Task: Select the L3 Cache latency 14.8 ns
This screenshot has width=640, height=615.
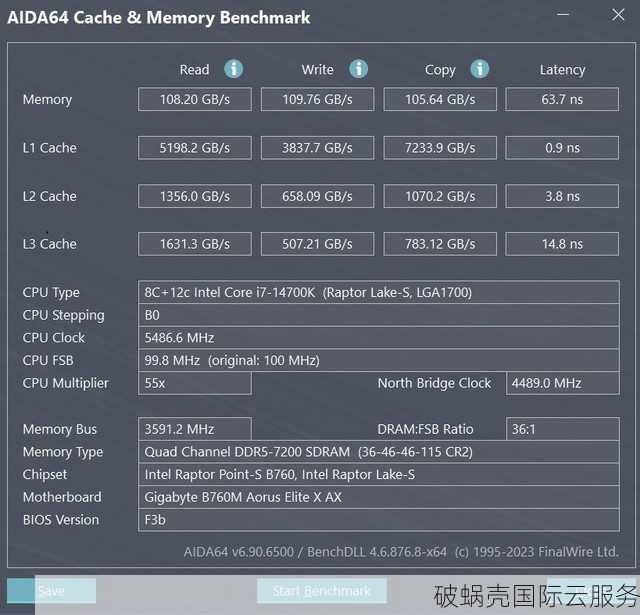Action: [x=562, y=244]
